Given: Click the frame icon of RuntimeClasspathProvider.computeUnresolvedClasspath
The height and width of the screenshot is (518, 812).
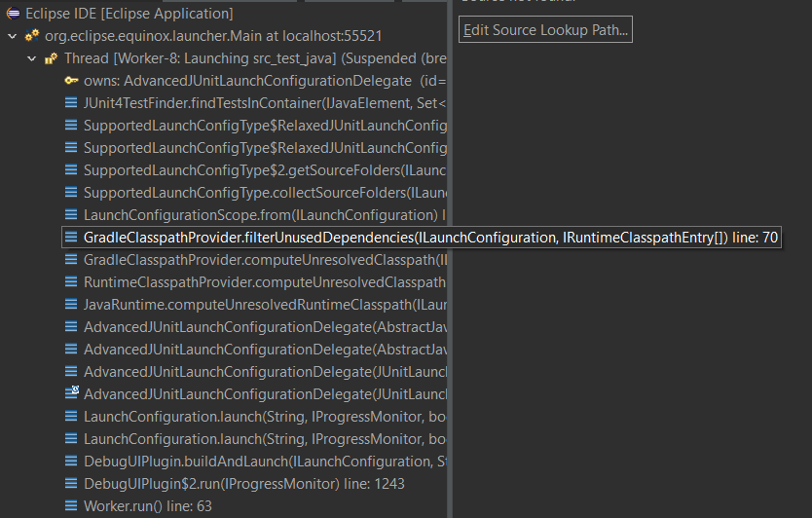Looking at the screenshot, I should pyautogui.click(x=71, y=281).
